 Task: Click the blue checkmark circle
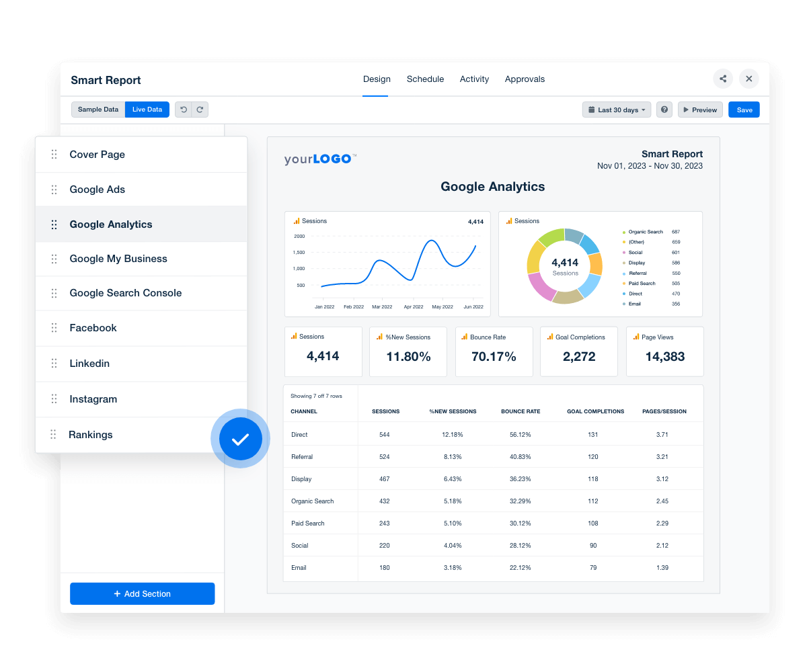[x=240, y=439]
